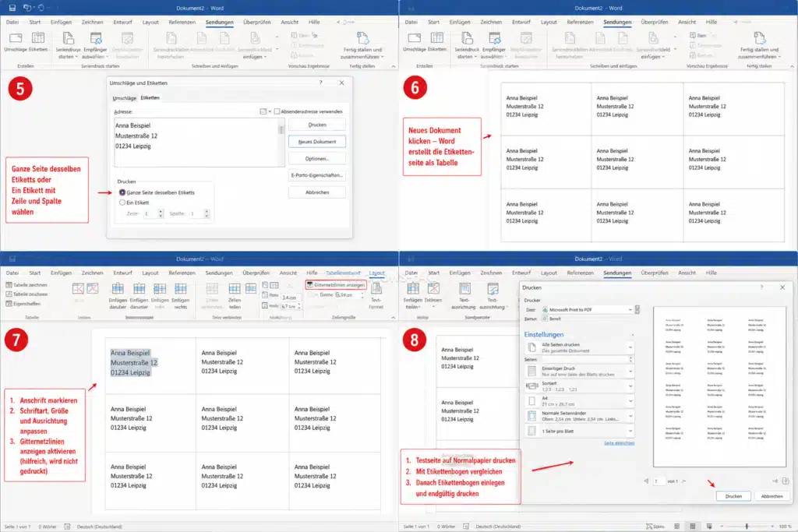Click the save icon in the title bar
This screenshot has height=532, width=798.
12,8
